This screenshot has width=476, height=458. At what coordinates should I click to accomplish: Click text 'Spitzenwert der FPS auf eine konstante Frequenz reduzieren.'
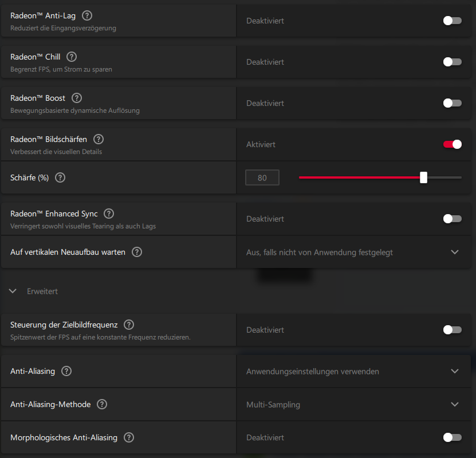tap(100, 337)
